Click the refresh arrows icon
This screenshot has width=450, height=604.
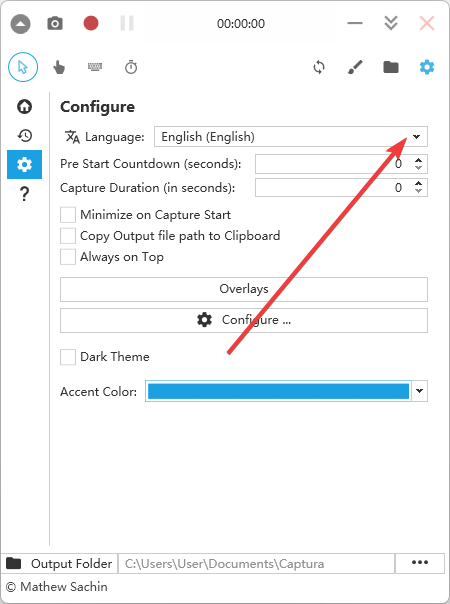319,67
